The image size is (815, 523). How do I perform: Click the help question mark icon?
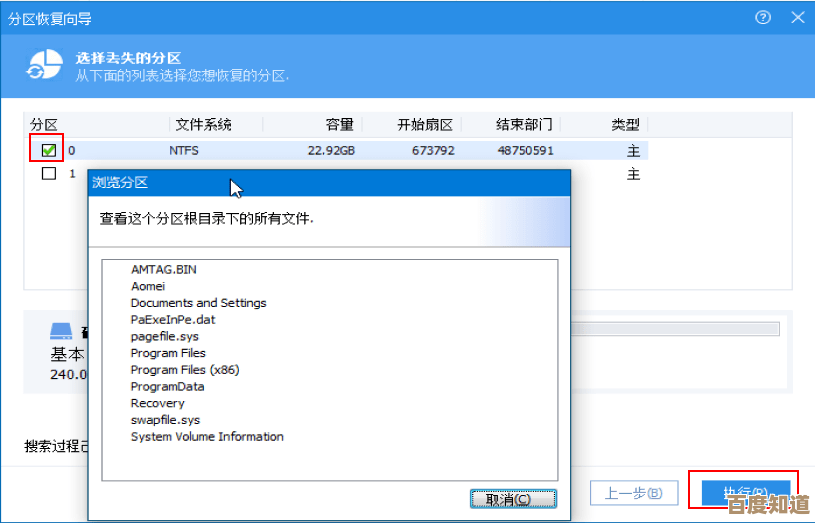(763, 18)
